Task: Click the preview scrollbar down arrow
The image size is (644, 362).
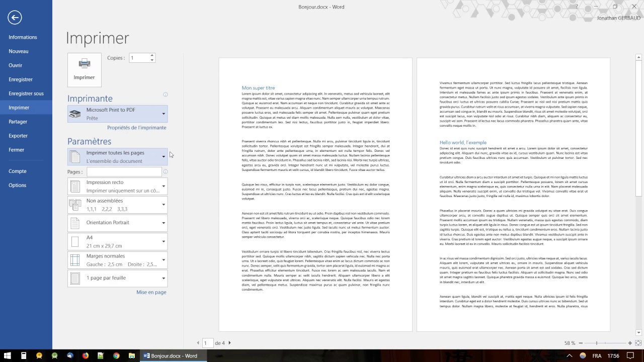Action: [639, 332]
